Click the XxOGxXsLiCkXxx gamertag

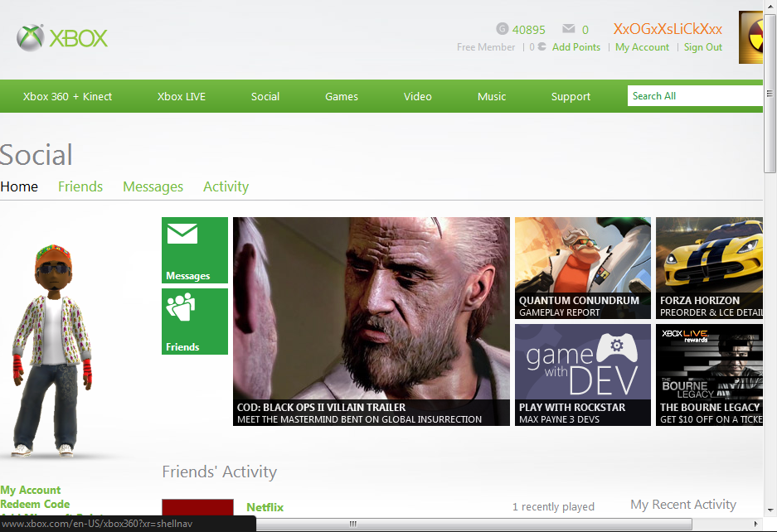[668, 29]
